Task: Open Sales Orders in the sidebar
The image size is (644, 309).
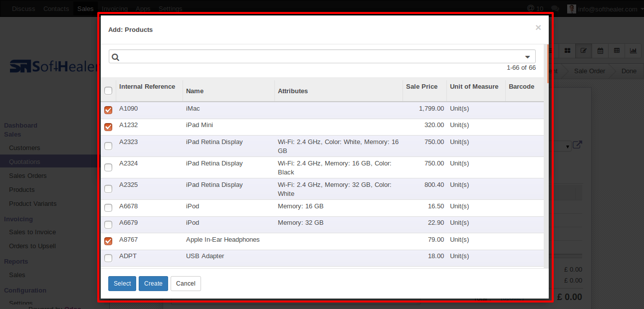Action: tap(28, 175)
